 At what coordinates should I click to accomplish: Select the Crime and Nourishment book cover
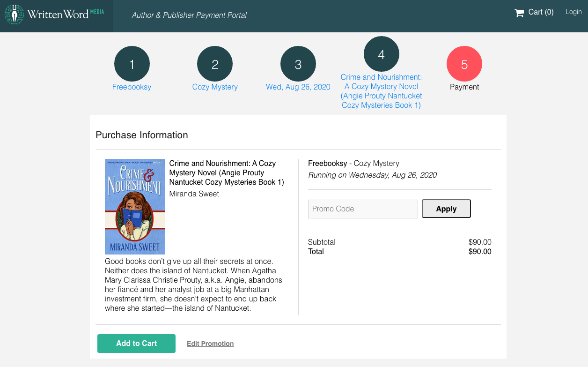click(x=135, y=206)
